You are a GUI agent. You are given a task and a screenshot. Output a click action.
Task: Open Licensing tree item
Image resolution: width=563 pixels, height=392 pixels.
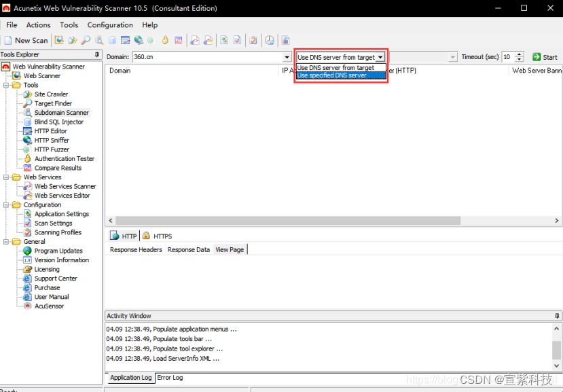click(x=47, y=270)
